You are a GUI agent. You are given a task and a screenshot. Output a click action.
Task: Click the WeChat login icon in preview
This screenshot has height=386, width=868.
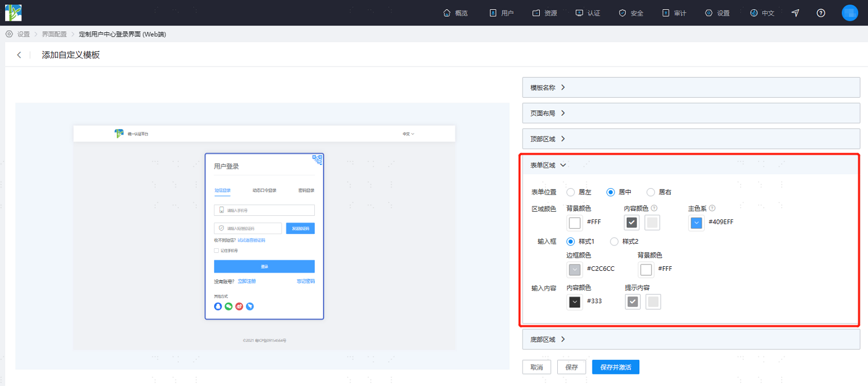click(x=229, y=306)
